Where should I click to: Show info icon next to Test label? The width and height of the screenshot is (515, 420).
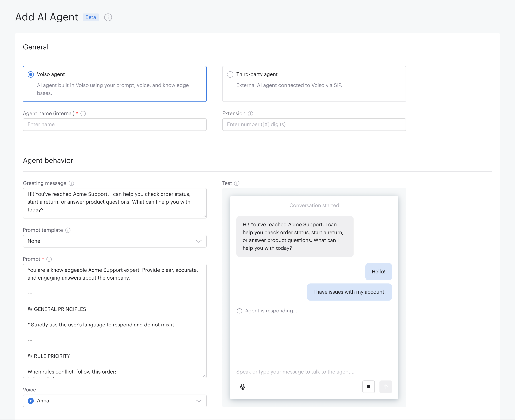coord(237,183)
